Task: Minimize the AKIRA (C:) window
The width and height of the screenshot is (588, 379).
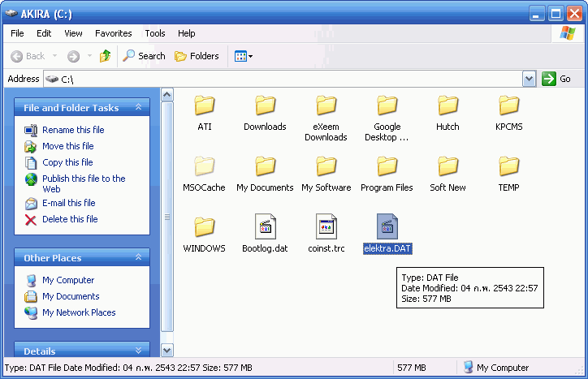Action: point(537,14)
